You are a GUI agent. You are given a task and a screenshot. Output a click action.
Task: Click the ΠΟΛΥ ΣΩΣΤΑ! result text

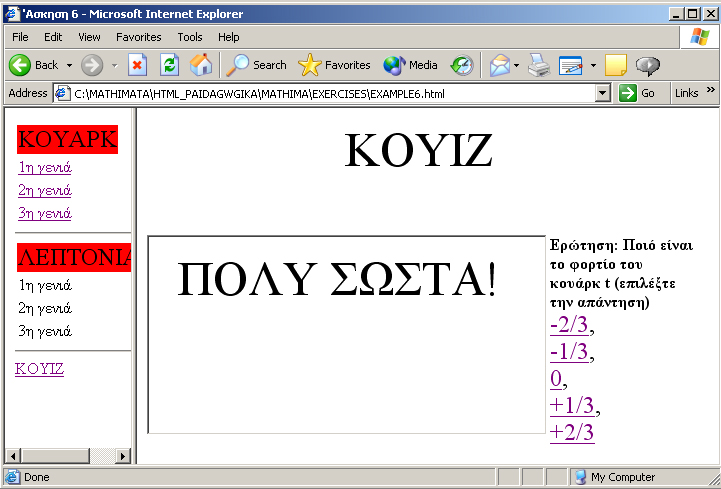(337, 279)
